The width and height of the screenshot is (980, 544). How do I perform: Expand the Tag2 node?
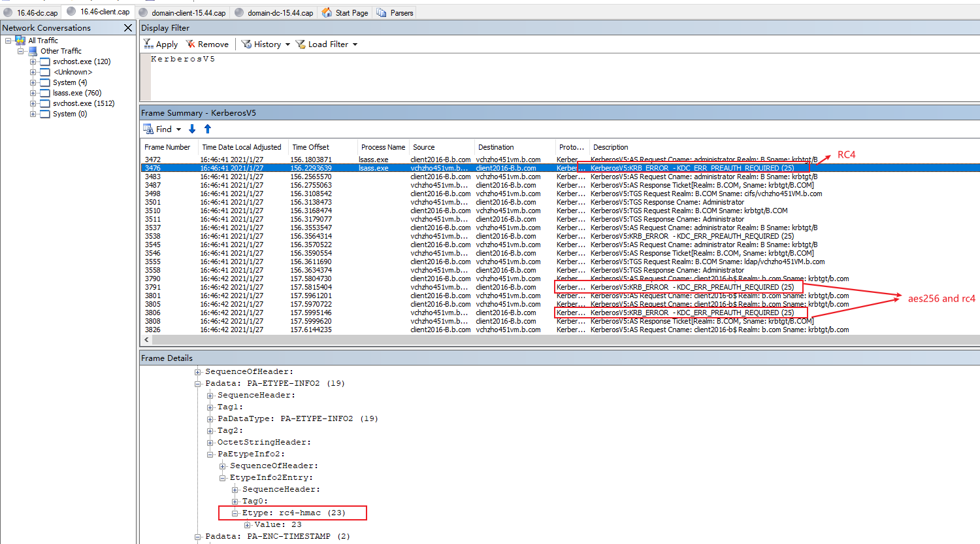(x=210, y=431)
